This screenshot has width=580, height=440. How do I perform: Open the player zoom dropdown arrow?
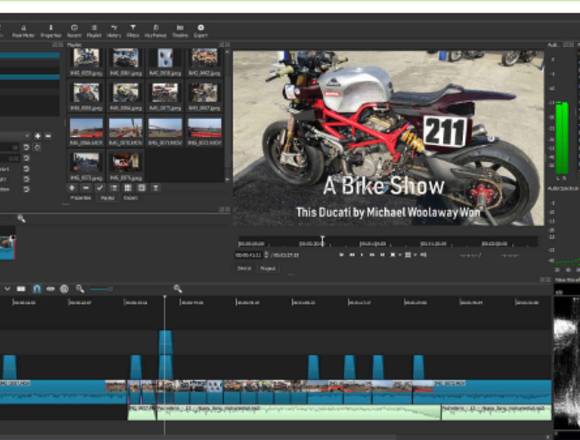tap(399, 255)
